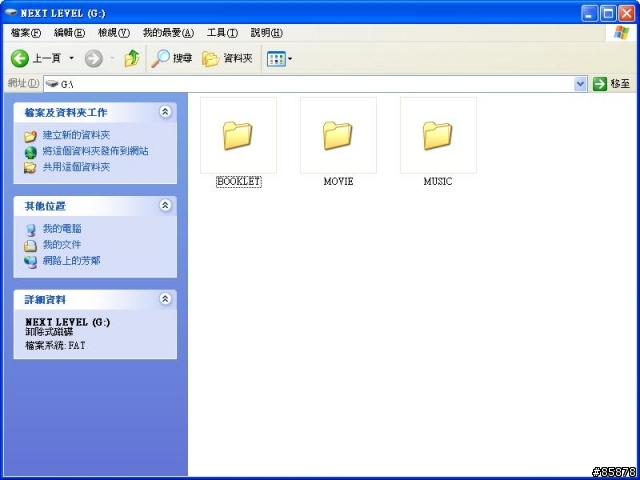Toggle the 資料夾 folders pane
640x480 pixels.
tap(227, 59)
